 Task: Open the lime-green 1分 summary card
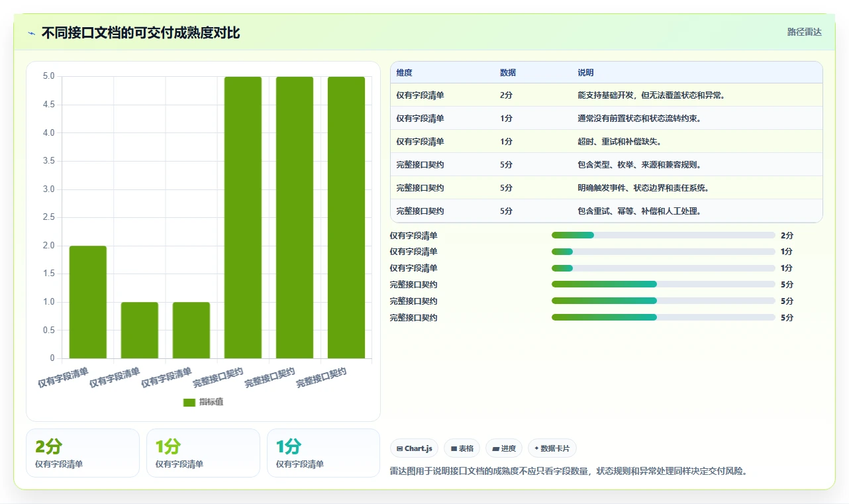pos(203,453)
